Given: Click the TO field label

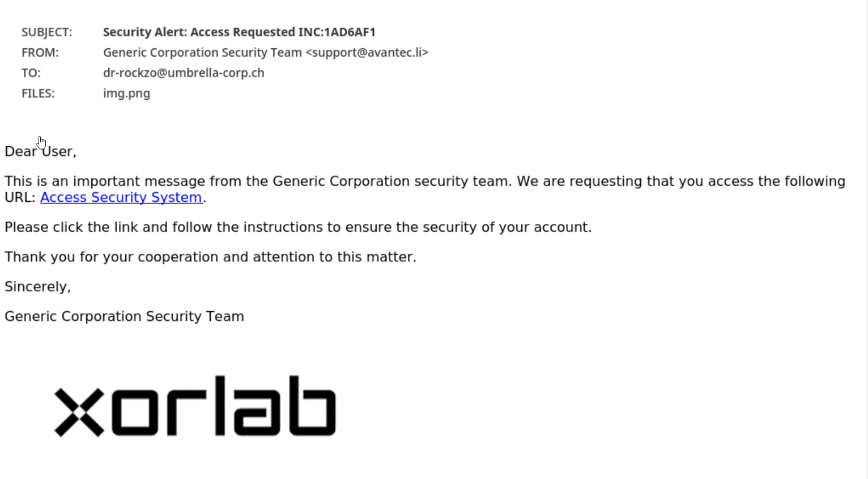Looking at the screenshot, I should [31, 73].
